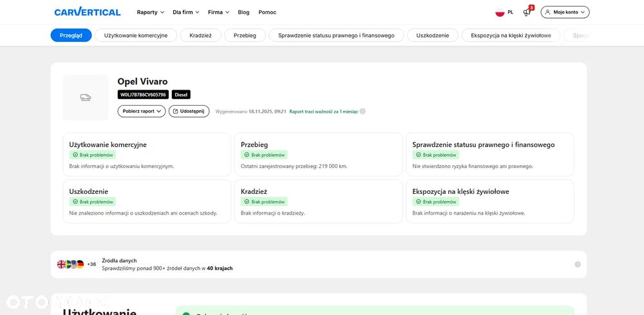Open the Pomoc help link

[x=267, y=12]
